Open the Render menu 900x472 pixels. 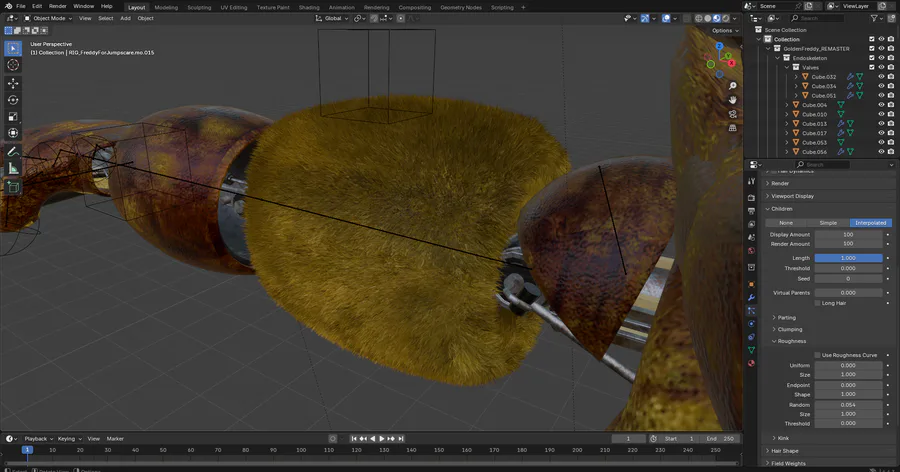(x=57, y=6)
